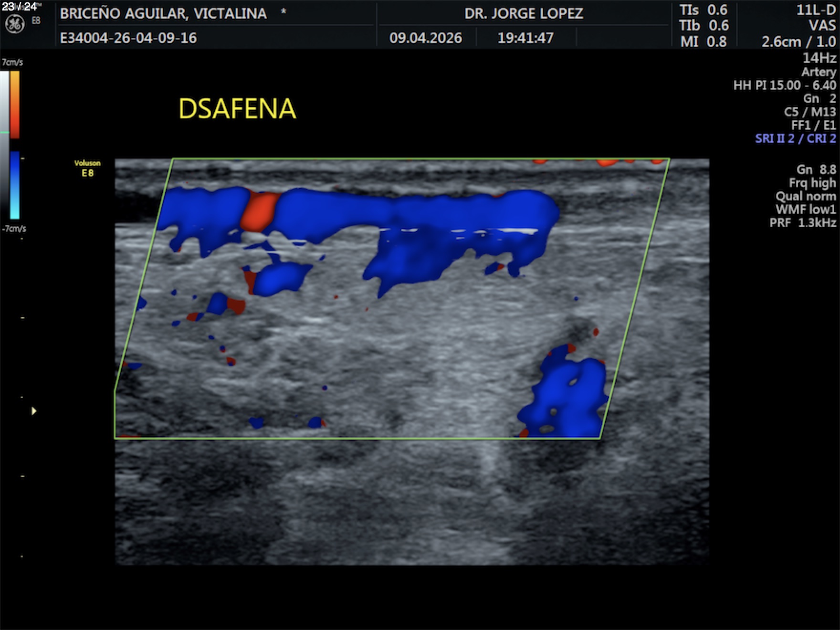The image size is (840, 630).
Task: Select the yellow DSAFENA annotation text
Action: coord(237,109)
